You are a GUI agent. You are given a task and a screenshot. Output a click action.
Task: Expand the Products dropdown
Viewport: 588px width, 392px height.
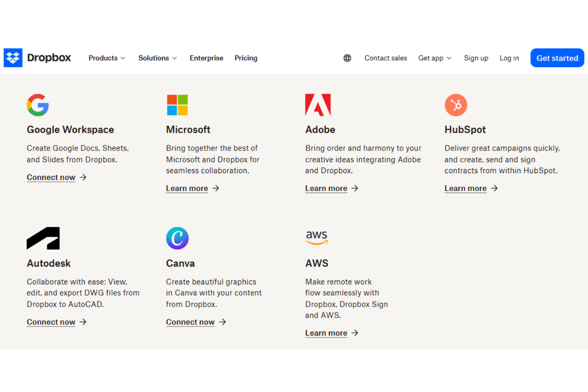(106, 58)
